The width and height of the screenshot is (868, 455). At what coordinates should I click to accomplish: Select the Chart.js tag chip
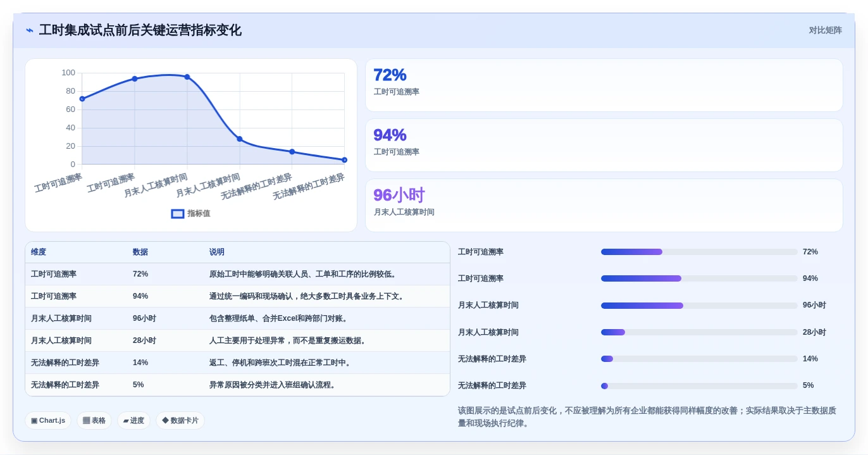coord(48,420)
